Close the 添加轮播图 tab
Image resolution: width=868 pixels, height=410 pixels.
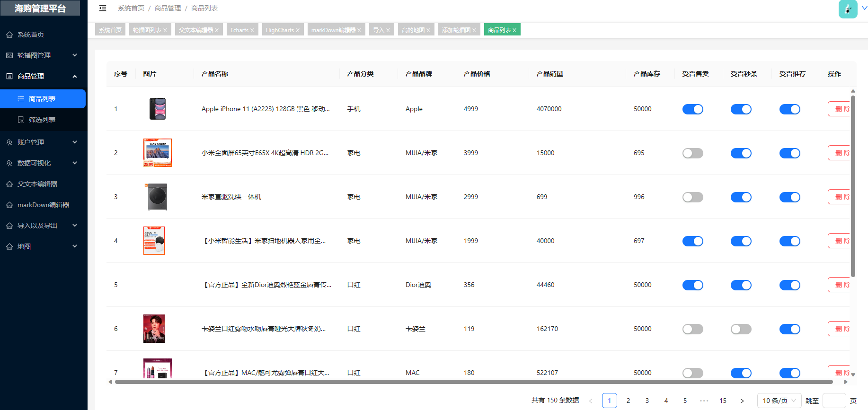tap(474, 30)
